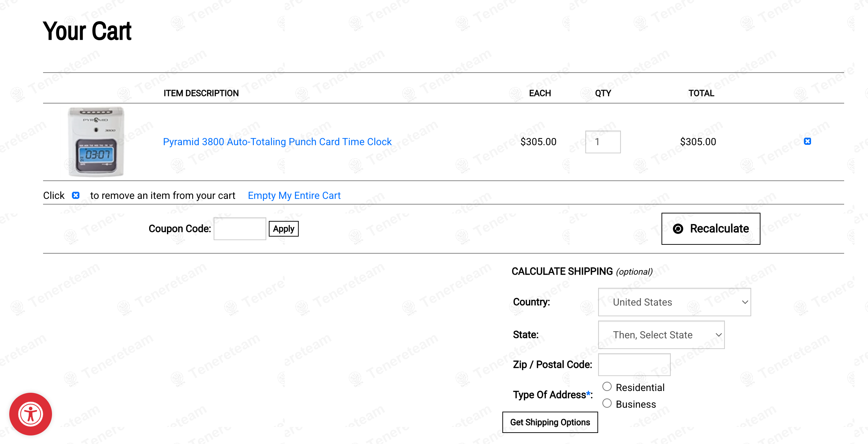Click the Type Of Address label
The image size is (868, 444).
click(x=553, y=395)
